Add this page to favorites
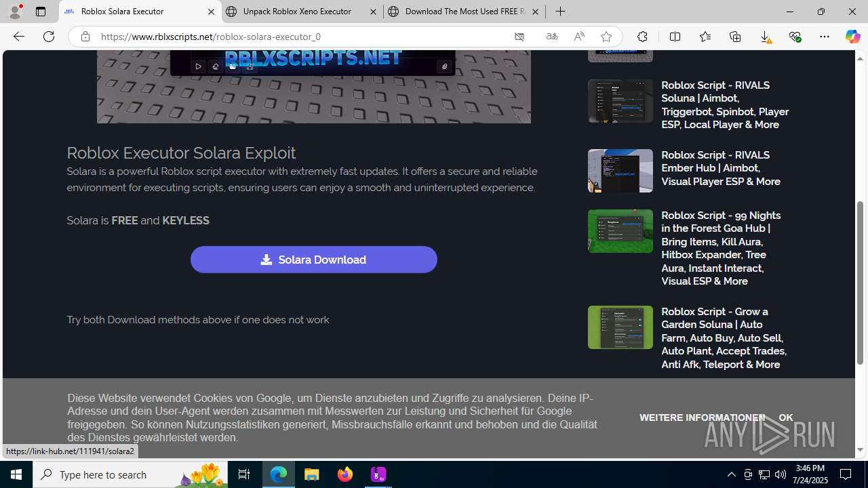The width and height of the screenshot is (868, 488). tap(606, 37)
